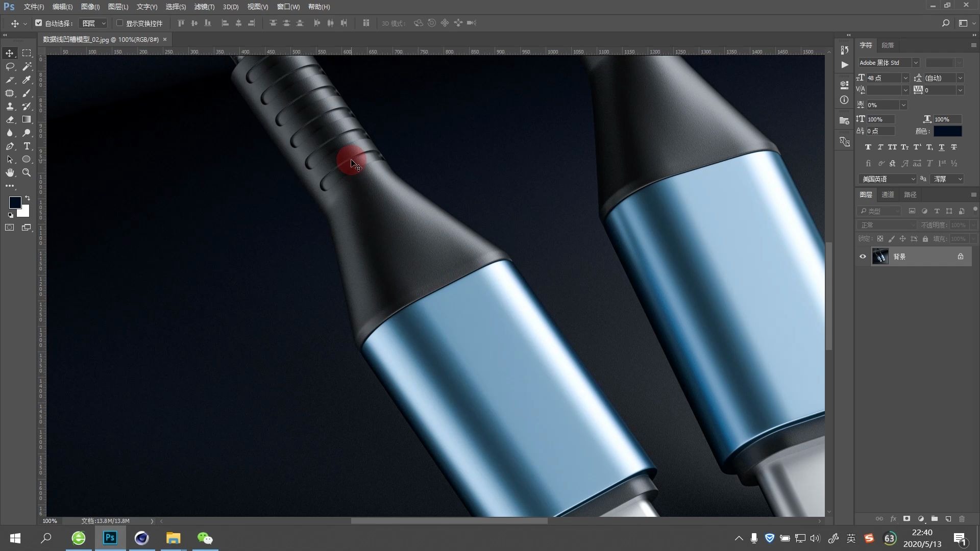Open the 滤镜(T) menu
This screenshot has height=551, width=980.
pyautogui.click(x=204, y=7)
